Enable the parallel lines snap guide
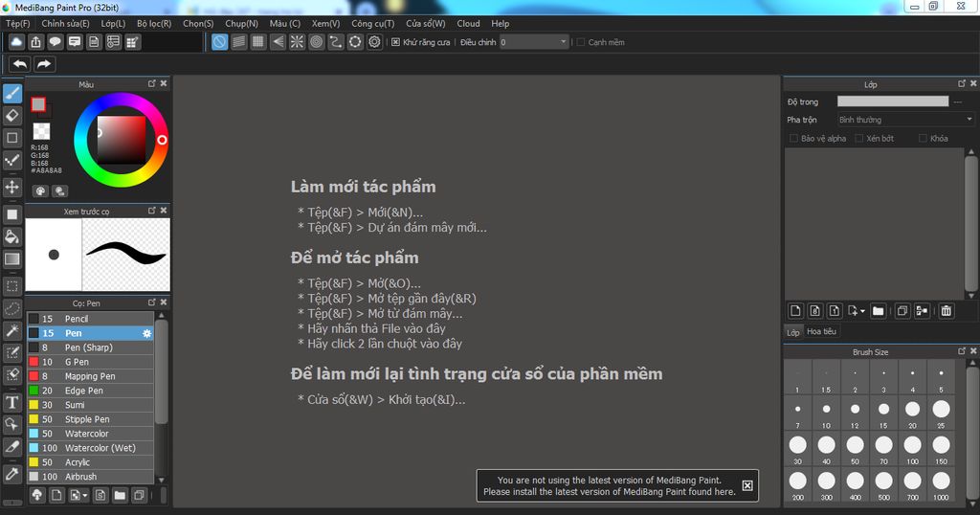Screen dimensions: 980x515 238,42
